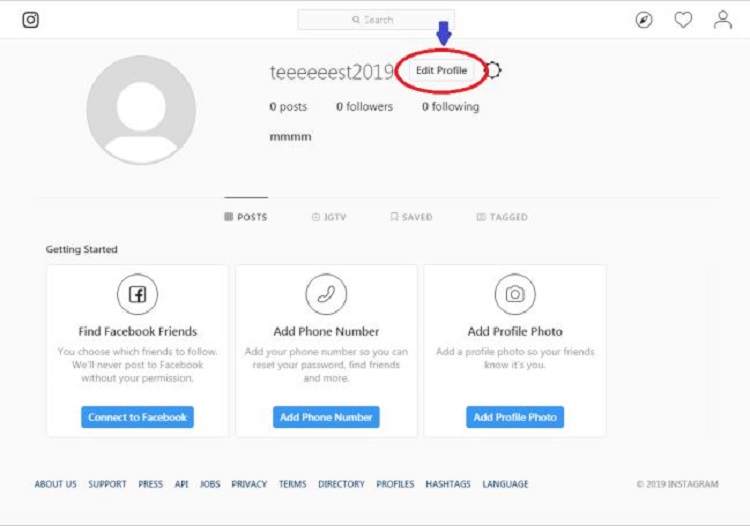The width and height of the screenshot is (750, 526).
Task: Click the 2019 Instagram copyright text
Action: (x=677, y=484)
